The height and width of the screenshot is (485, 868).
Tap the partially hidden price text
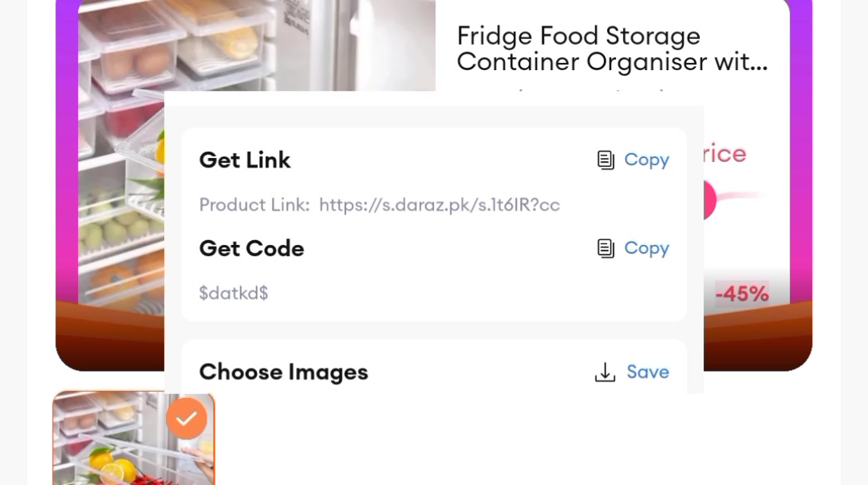[x=725, y=153]
